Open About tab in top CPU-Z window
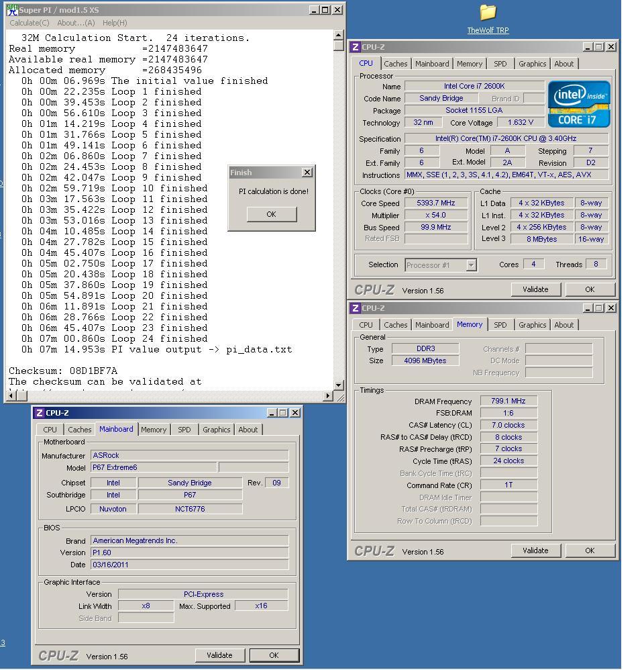Viewport: 644px width, 670px height. (563, 64)
